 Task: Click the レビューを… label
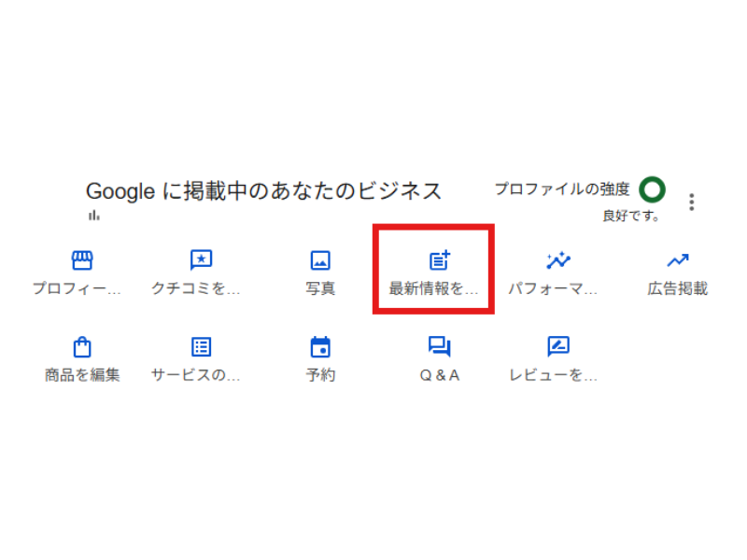[x=553, y=375]
